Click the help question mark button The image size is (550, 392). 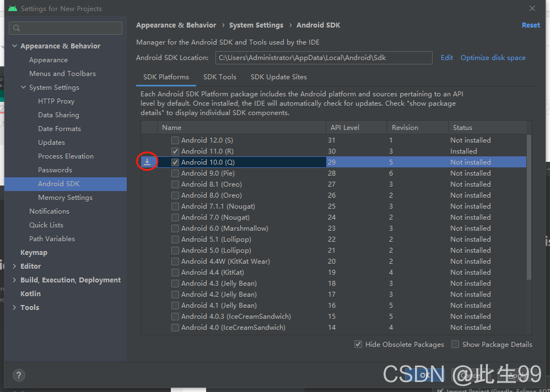(19, 375)
